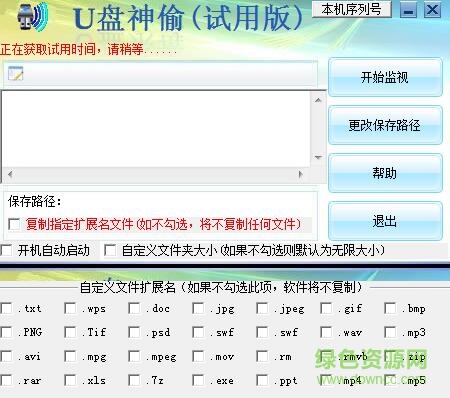Click the 自定义文件扩展名 group heading

click(x=221, y=287)
